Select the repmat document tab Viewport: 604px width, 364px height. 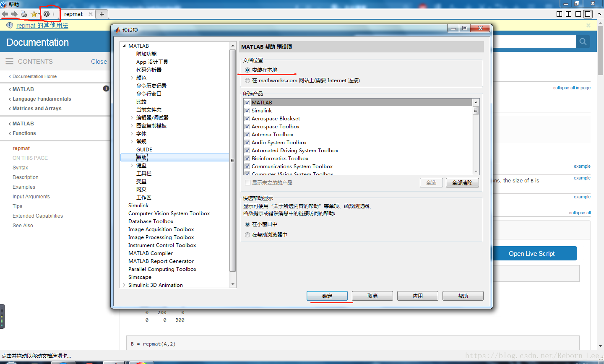click(73, 14)
